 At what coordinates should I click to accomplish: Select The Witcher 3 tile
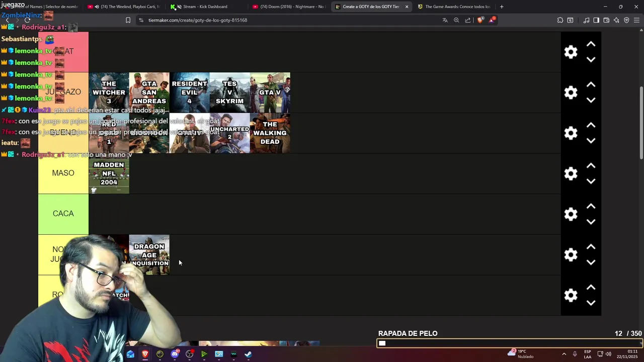tap(109, 93)
